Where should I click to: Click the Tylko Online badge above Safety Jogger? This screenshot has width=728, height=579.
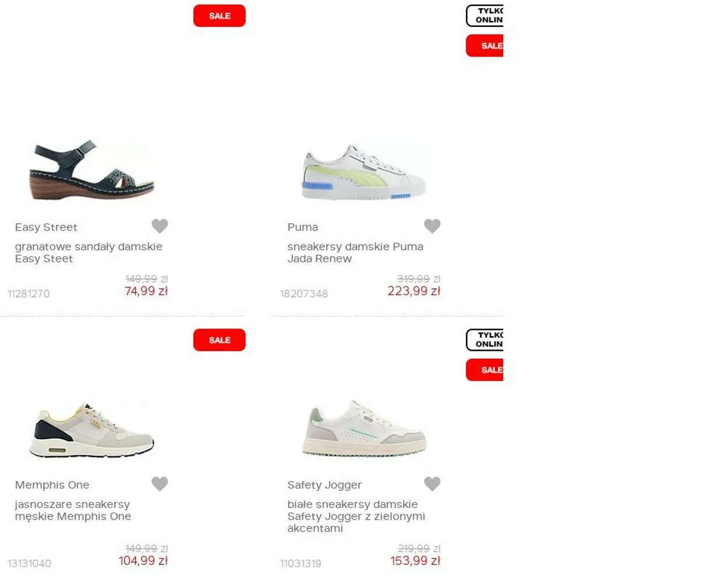[485, 340]
